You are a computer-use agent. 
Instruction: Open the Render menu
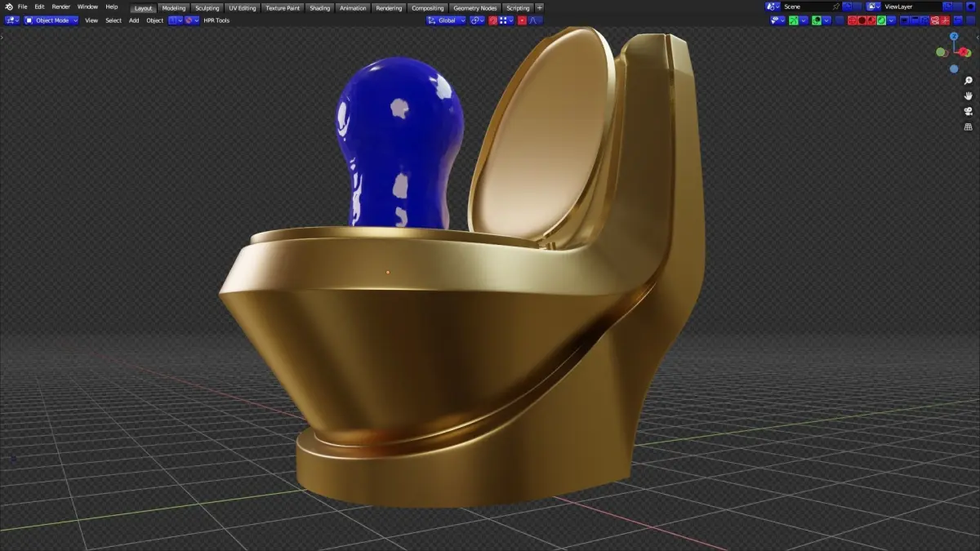point(61,7)
